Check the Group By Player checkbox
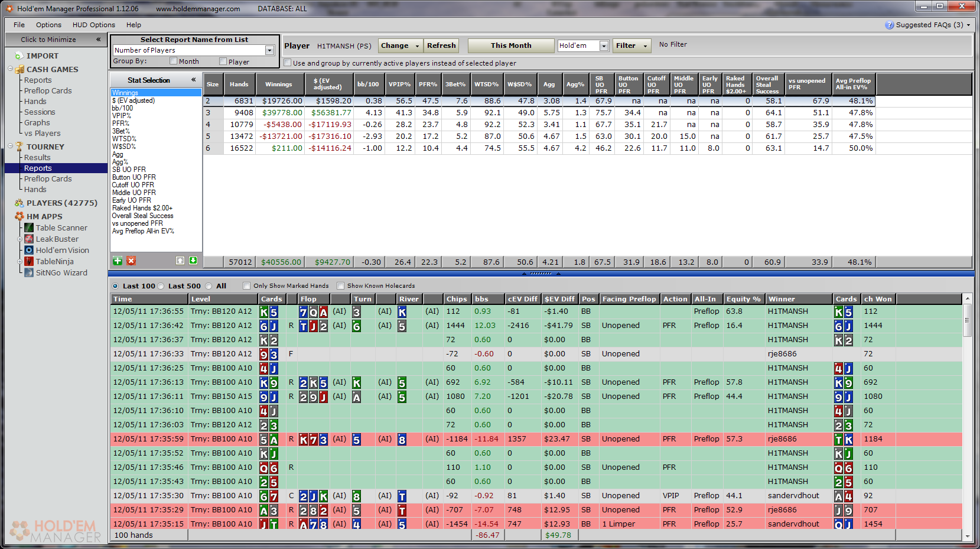The height and width of the screenshot is (549, 980). 223,61
